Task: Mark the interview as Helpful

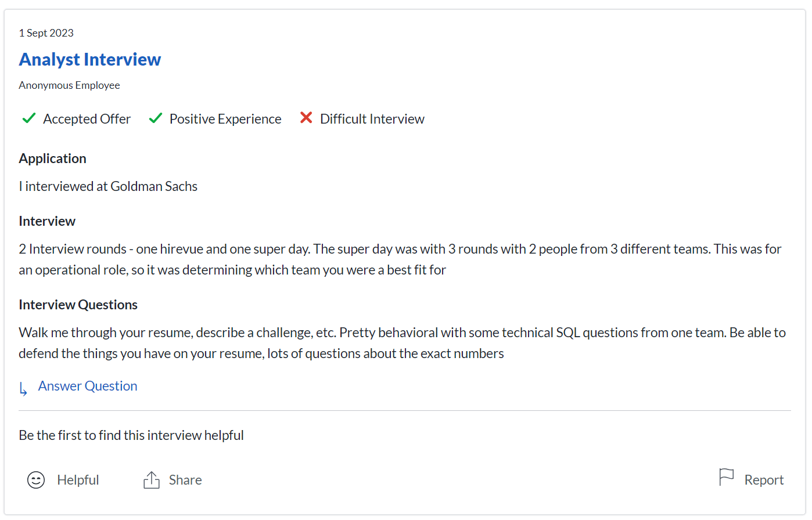Action: click(x=78, y=480)
